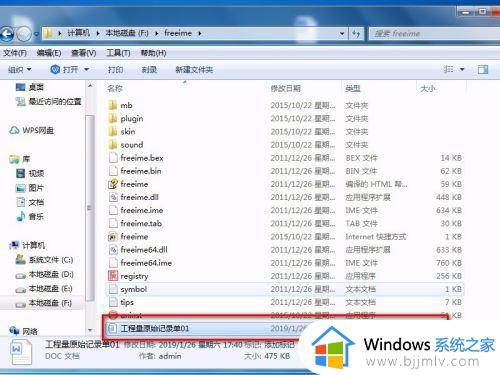Select the freeime.bex file icon
The height and width of the screenshot is (375, 500).
(113, 158)
